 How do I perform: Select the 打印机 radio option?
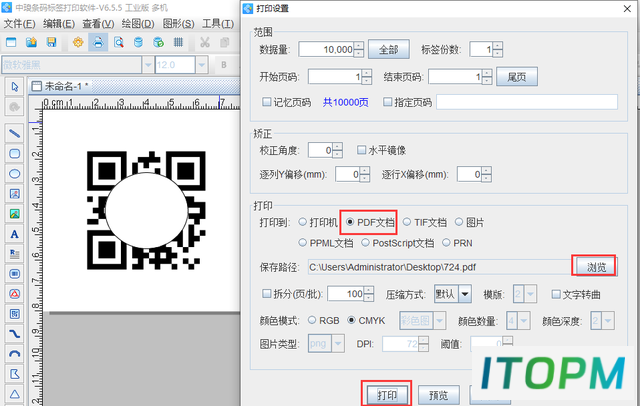[x=302, y=222]
